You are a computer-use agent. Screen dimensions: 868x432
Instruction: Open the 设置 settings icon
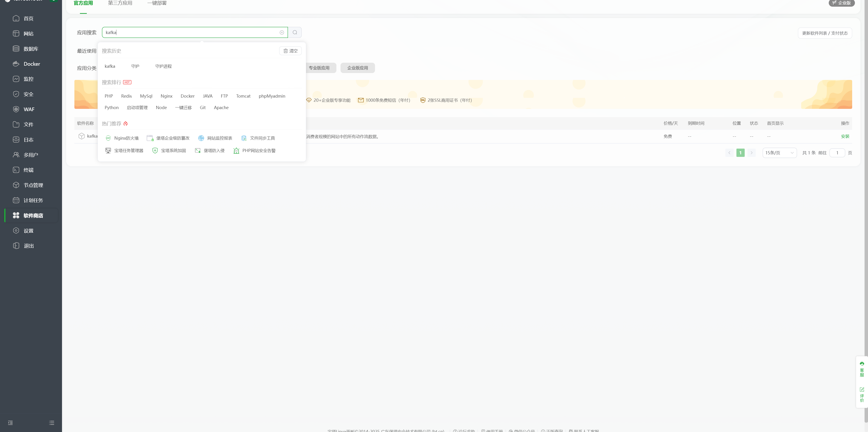point(16,231)
